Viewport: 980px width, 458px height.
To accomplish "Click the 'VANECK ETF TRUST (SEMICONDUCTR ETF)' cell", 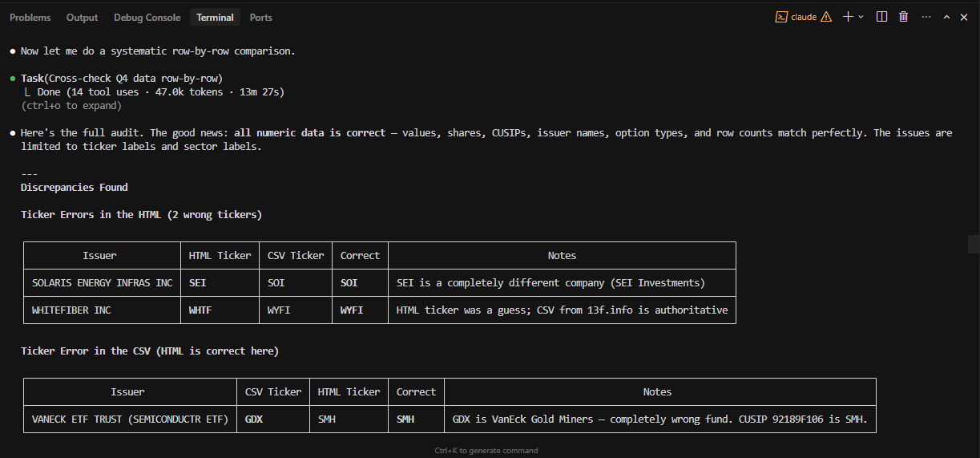I will pyautogui.click(x=130, y=419).
